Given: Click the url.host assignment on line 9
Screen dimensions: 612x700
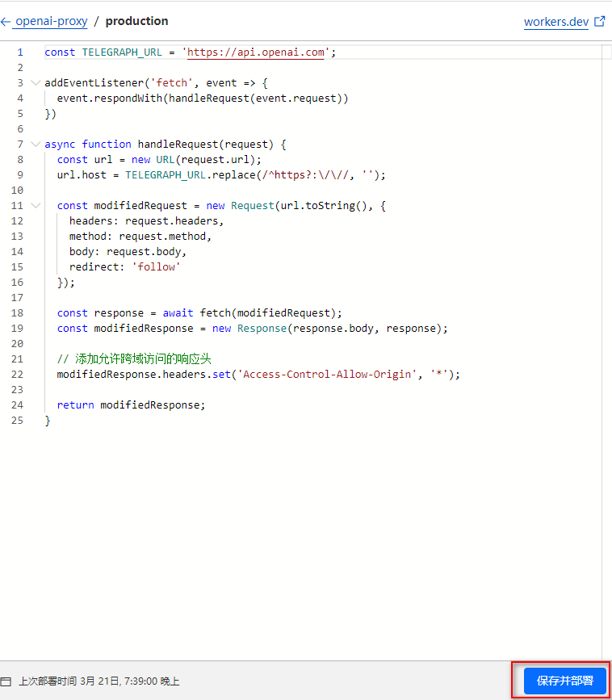Looking at the screenshot, I should tap(221, 175).
